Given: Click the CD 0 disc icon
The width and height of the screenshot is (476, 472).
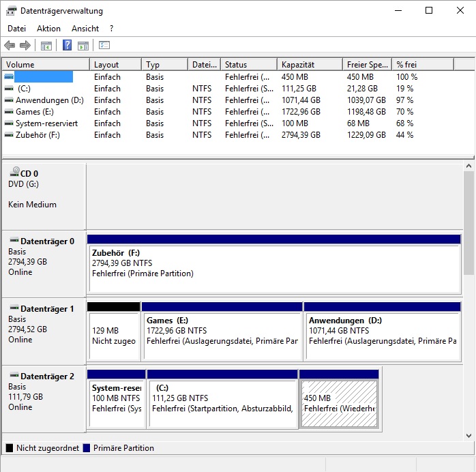Looking at the screenshot, I should (x=14, y=172).
